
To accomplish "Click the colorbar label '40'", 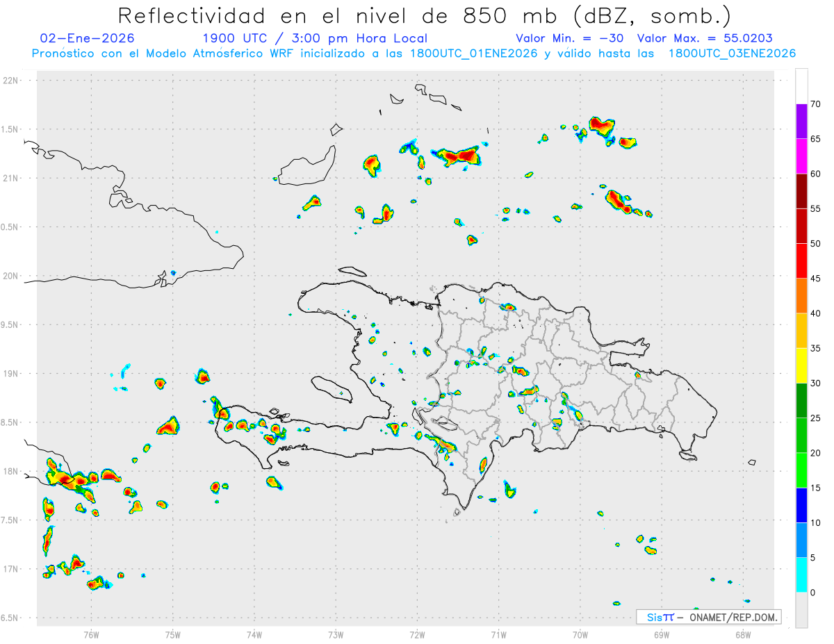I will tap(815, 313).
